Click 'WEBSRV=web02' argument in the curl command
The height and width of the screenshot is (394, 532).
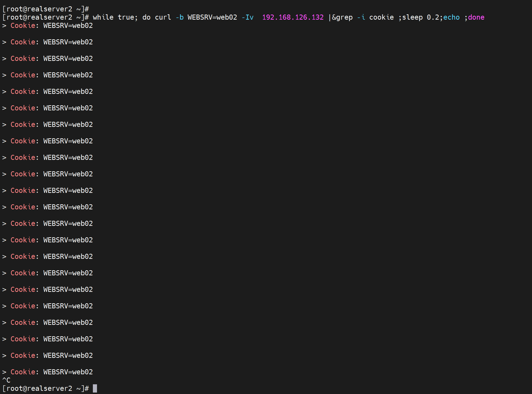click(212, 17)
